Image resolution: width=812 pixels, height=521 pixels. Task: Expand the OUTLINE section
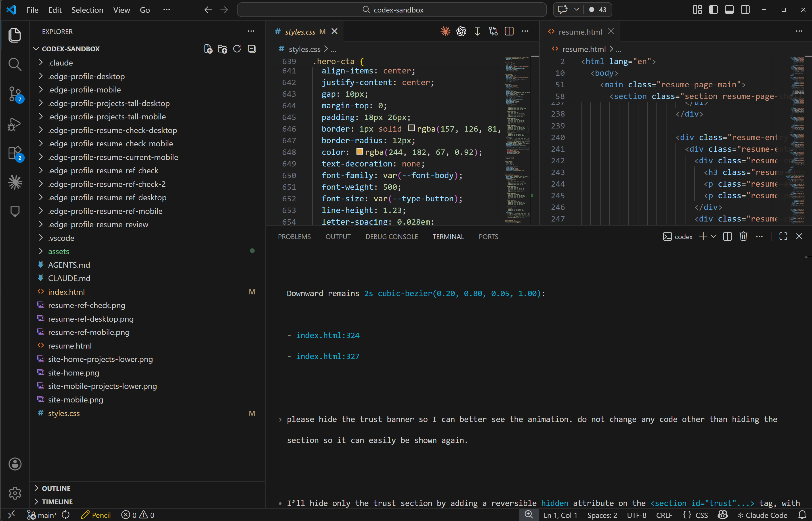pos(56,488)
